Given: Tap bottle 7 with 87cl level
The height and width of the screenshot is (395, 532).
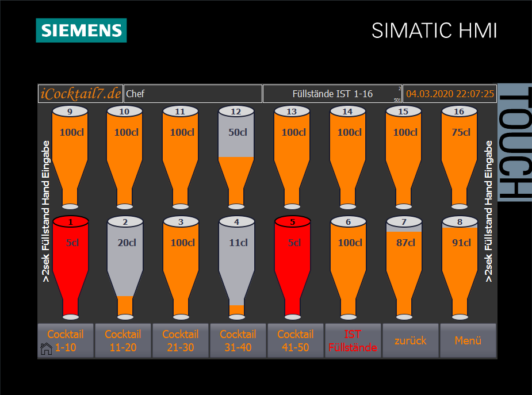Looking at the screenshot, I should coord(404,259).
